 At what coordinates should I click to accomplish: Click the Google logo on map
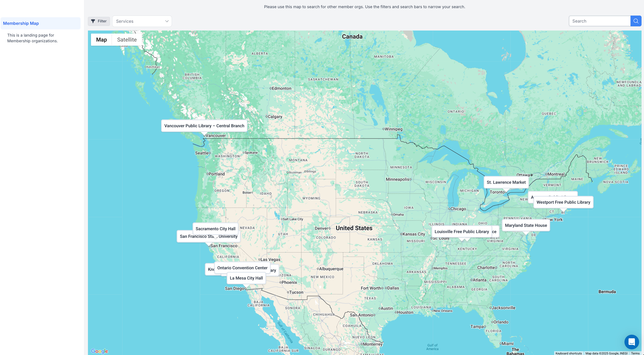(99, 351)
